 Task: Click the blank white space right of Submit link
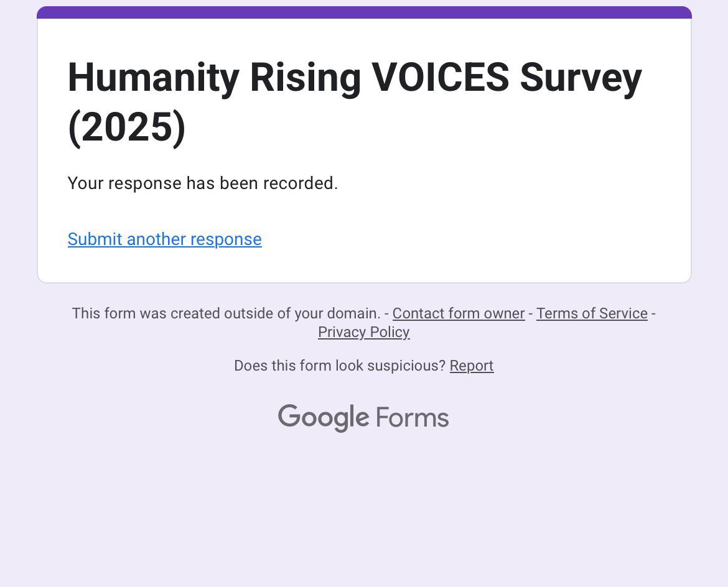[473, 239]
